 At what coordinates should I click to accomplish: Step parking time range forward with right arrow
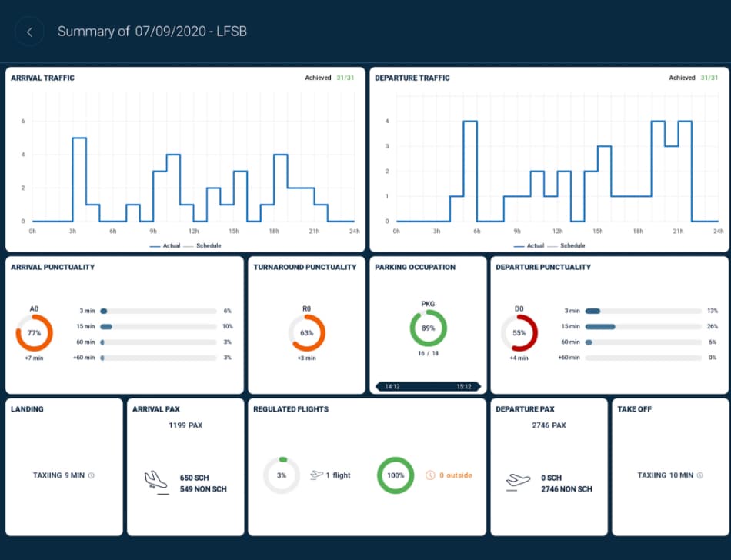(x=477, y=387)
